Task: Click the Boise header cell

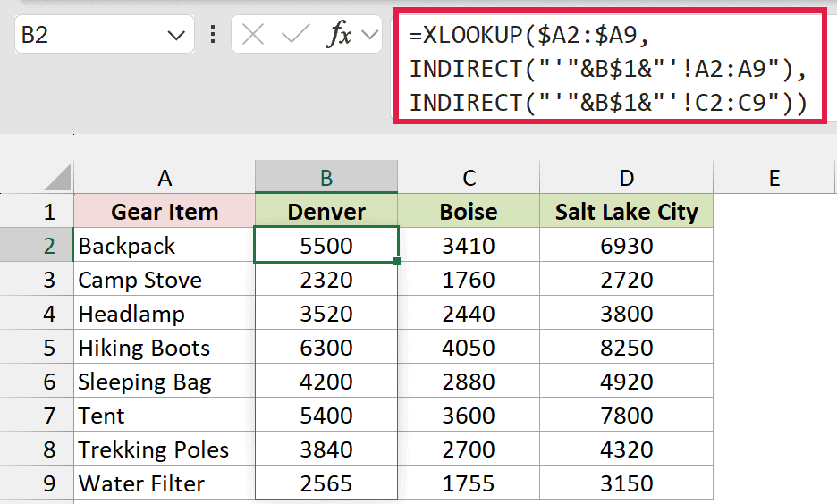Action: coord(469,211)
